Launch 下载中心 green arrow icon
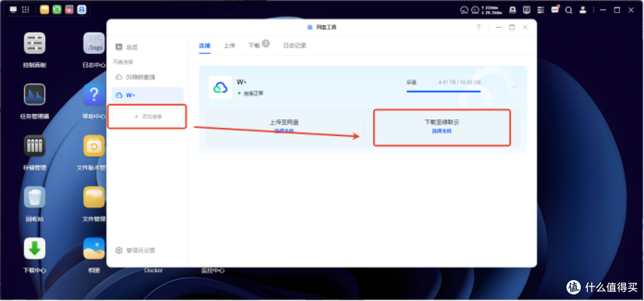This screenshot has width=644, height=301. click(35, 248)
